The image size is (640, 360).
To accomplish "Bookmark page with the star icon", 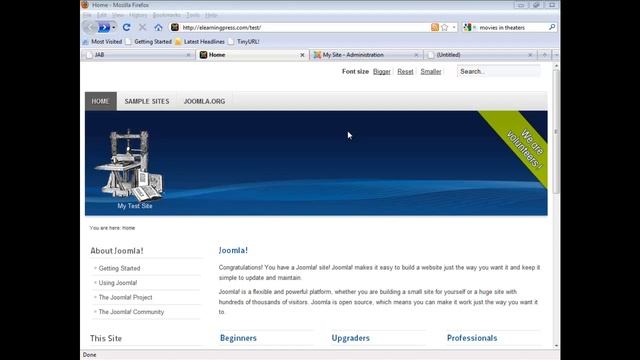I will [444, 27].
